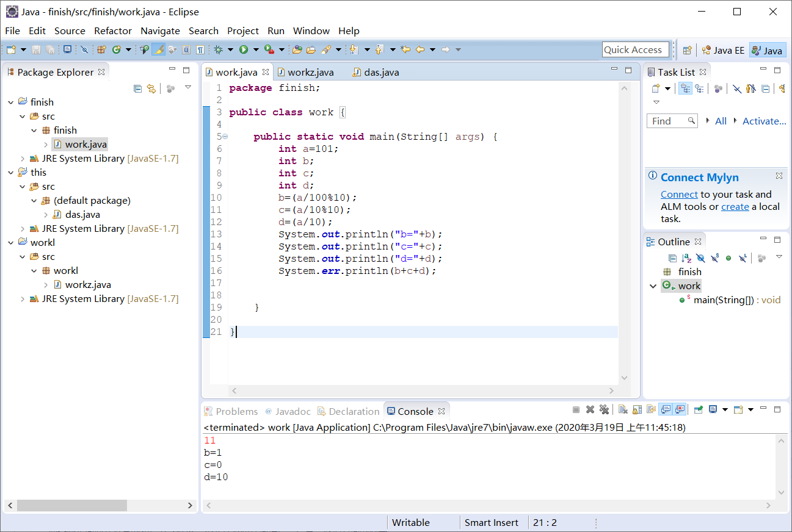This screenshot has width=792, height=532.
Task: Click the New Java Package icon
Action: pyautogui.click(x=101, y=49)
